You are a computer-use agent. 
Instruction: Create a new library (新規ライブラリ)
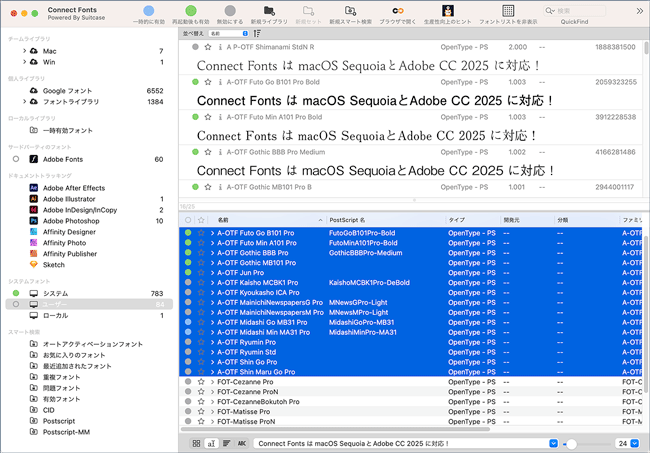(269, 11)
